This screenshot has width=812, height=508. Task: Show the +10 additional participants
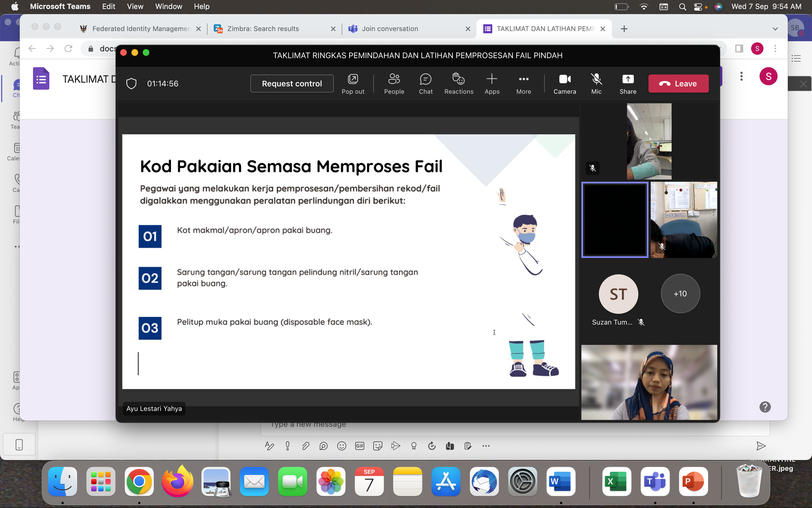click(680, 294)
